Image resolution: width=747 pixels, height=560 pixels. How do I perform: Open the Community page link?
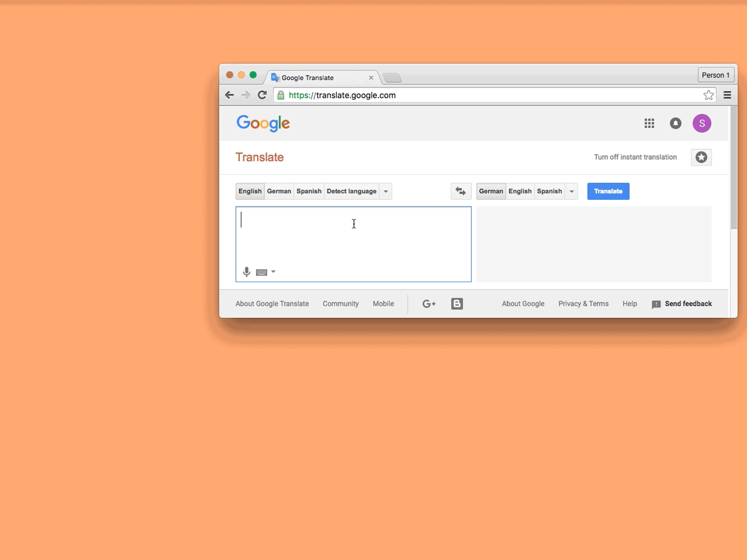[x=341, y=303]
